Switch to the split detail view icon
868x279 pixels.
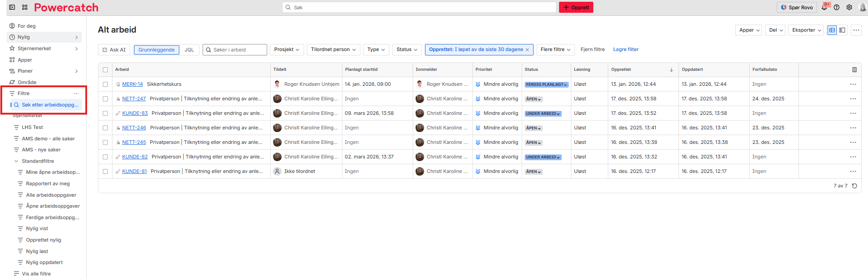point(843,30)
